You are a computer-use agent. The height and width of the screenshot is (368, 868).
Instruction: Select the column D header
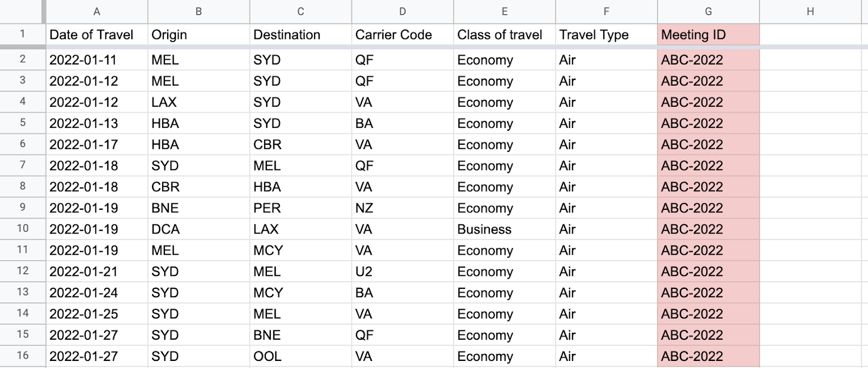pos(403,11)
